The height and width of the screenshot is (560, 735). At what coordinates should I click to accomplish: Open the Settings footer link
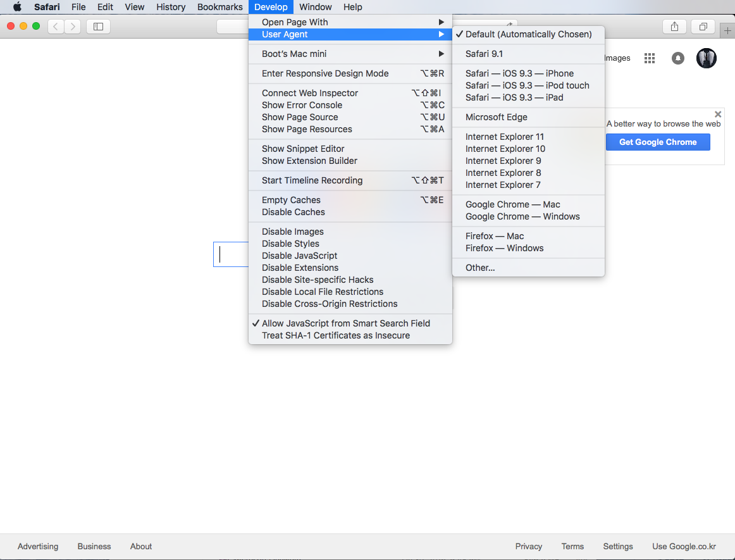pos(618,547)
